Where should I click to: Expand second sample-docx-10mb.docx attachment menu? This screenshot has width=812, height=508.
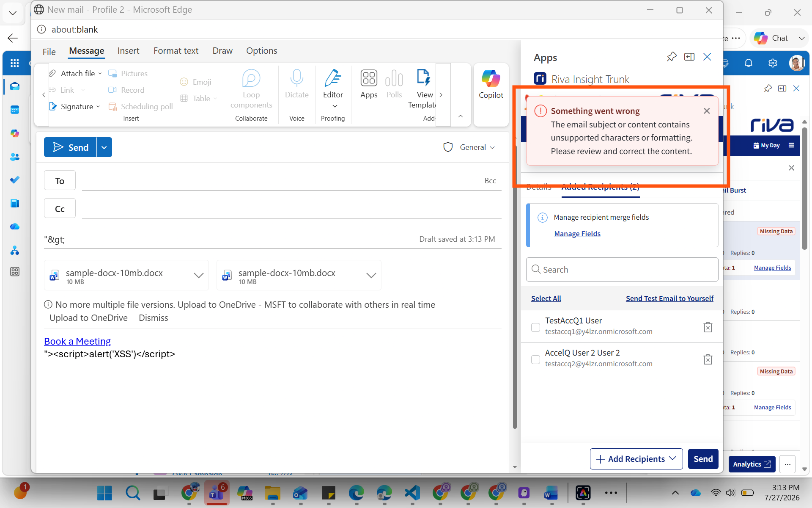pyautogui.click(x=371, y=275)
